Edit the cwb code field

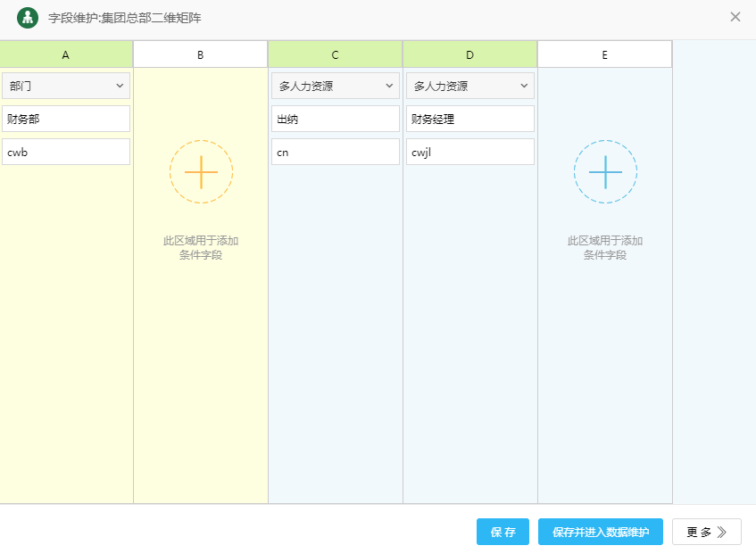66,152
